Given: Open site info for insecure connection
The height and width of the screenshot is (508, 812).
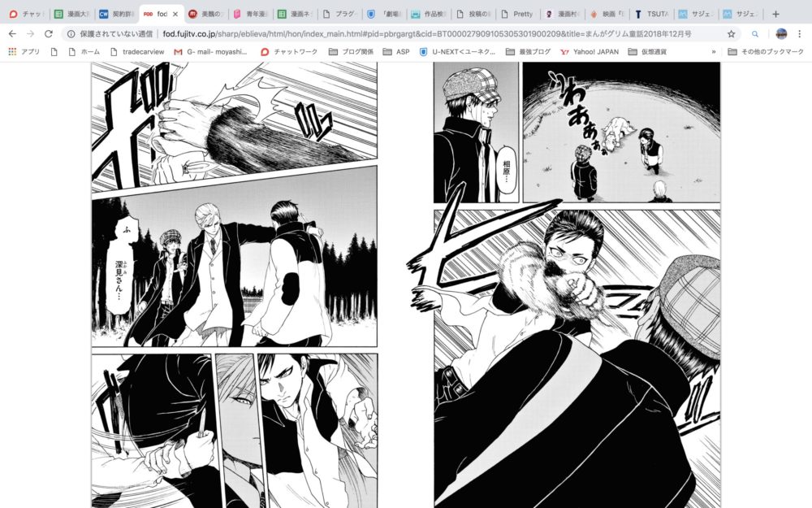Looking at the screenshot, I should click(71, 33).
